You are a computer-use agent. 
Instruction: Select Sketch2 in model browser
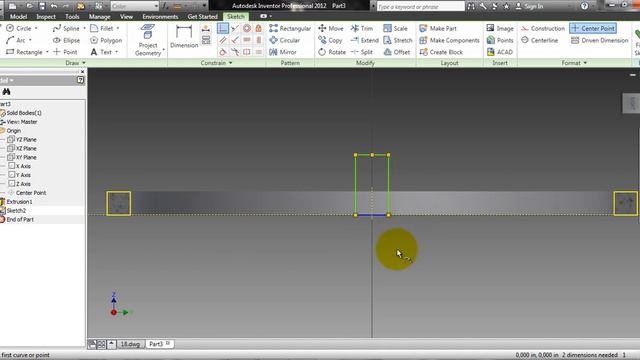coord(16,211)
